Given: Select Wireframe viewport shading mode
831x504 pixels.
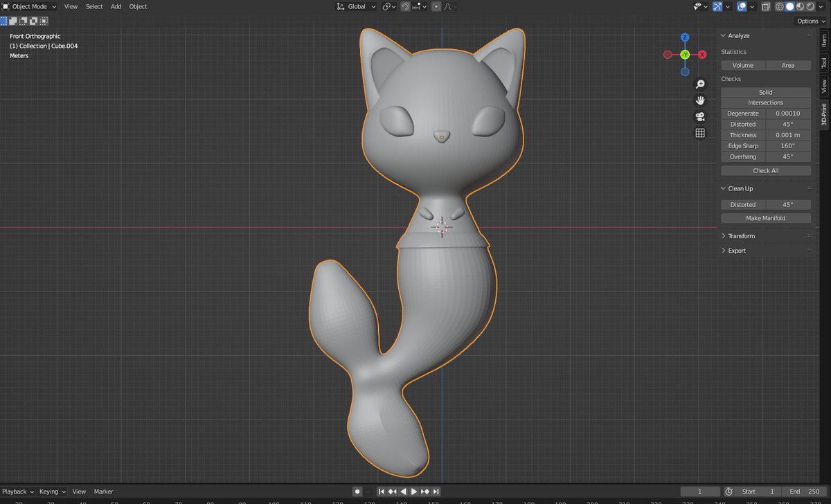Looking at the screenshot, I should coord(780,6).
